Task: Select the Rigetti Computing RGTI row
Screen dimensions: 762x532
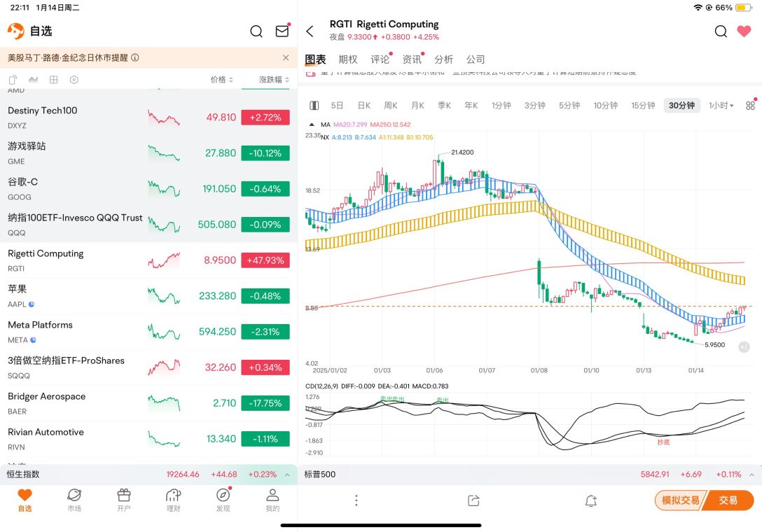Action: click(x=148, y=260)
